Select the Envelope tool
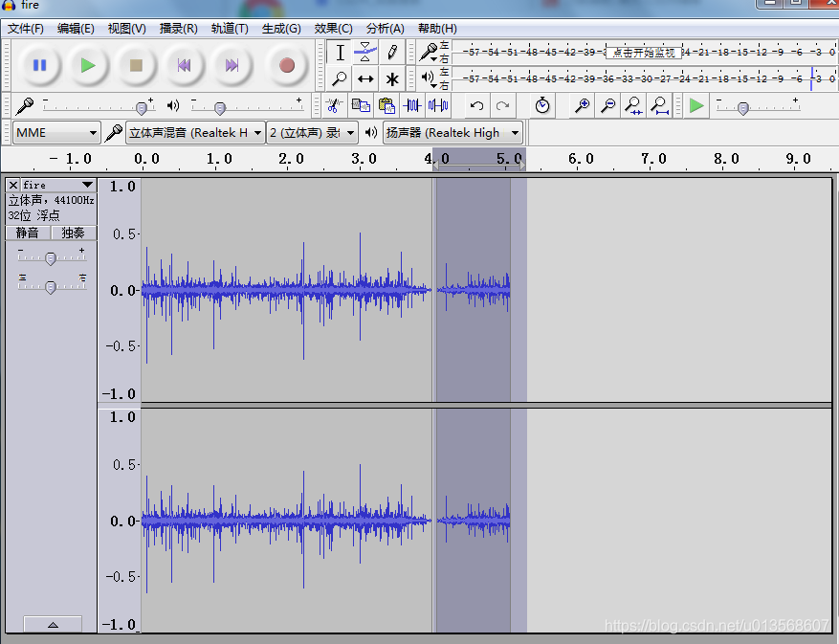 click(364, 53)
